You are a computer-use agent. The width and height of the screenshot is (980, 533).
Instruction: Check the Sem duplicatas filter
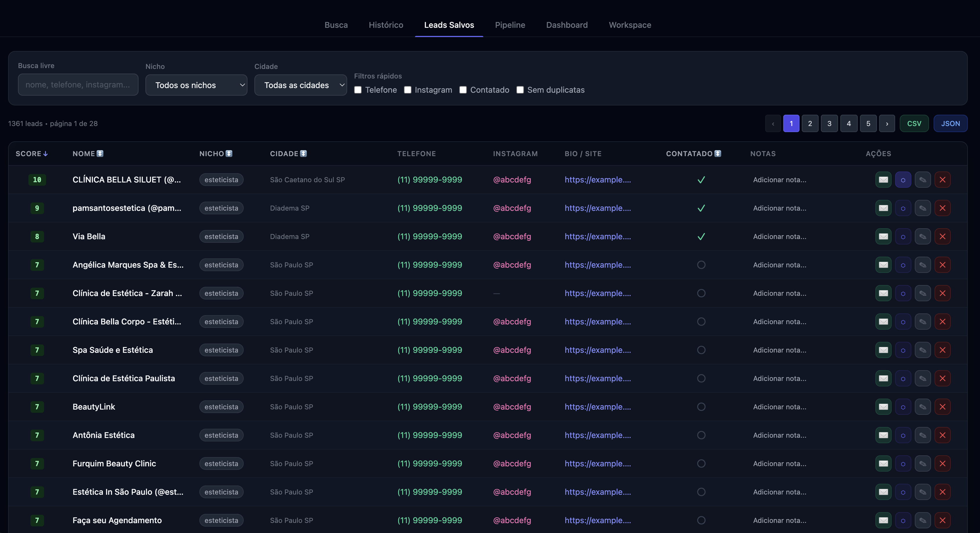pyautogui.click(x=520, y=90)
